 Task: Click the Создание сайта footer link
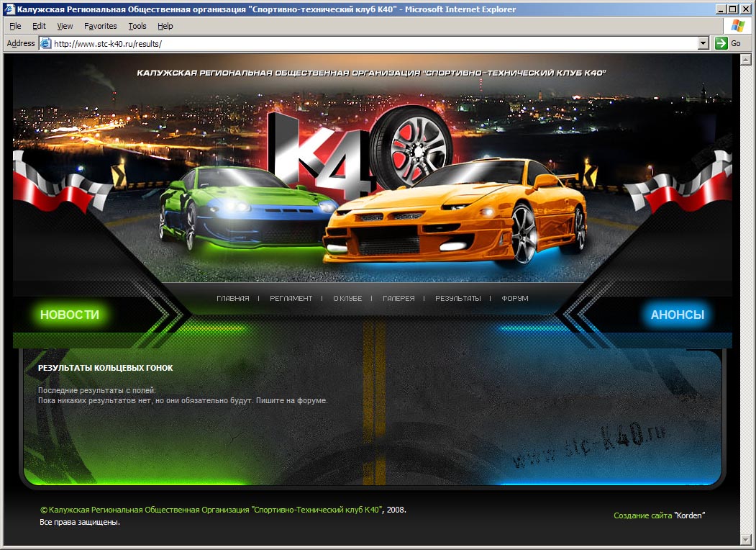[x=642, y=515]
